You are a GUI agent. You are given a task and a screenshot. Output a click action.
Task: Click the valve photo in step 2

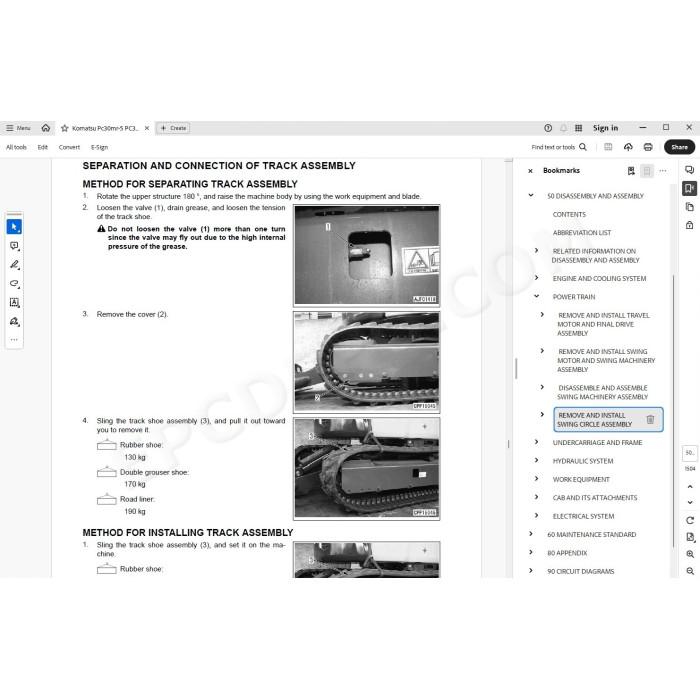click(x=367, y=255)
